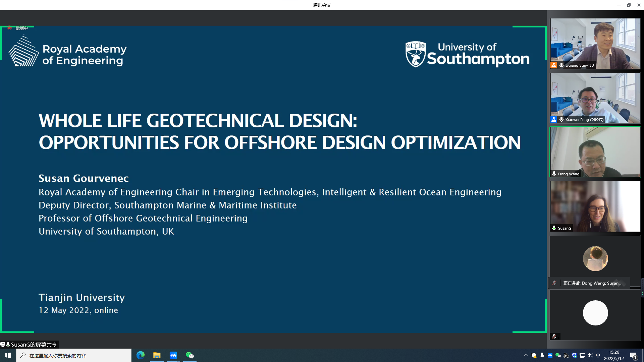This screenshot has height=362, width=644.
Task: Restore down the Tencent Meeting window
Action: click(629, 5)
